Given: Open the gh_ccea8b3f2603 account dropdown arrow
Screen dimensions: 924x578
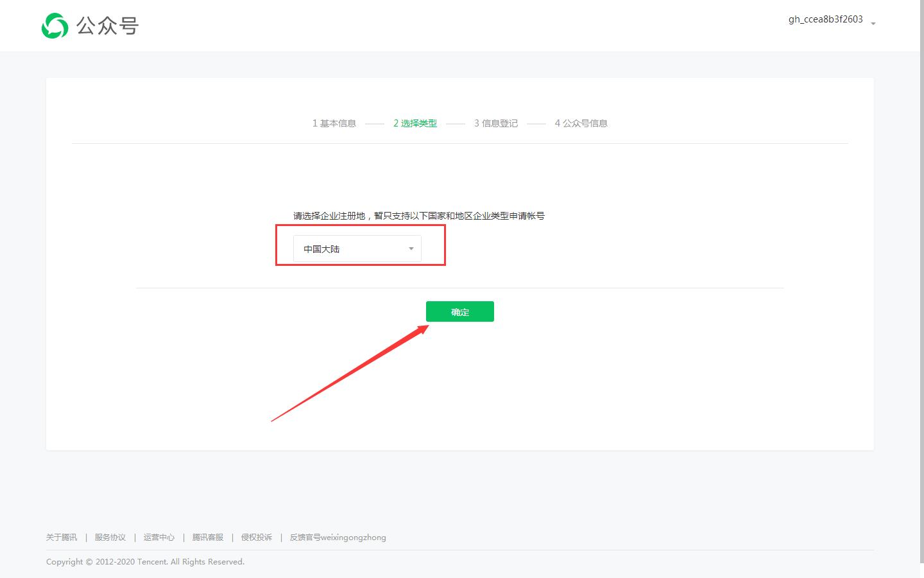Looking at the screenshot, I should [x=873, y=22].
